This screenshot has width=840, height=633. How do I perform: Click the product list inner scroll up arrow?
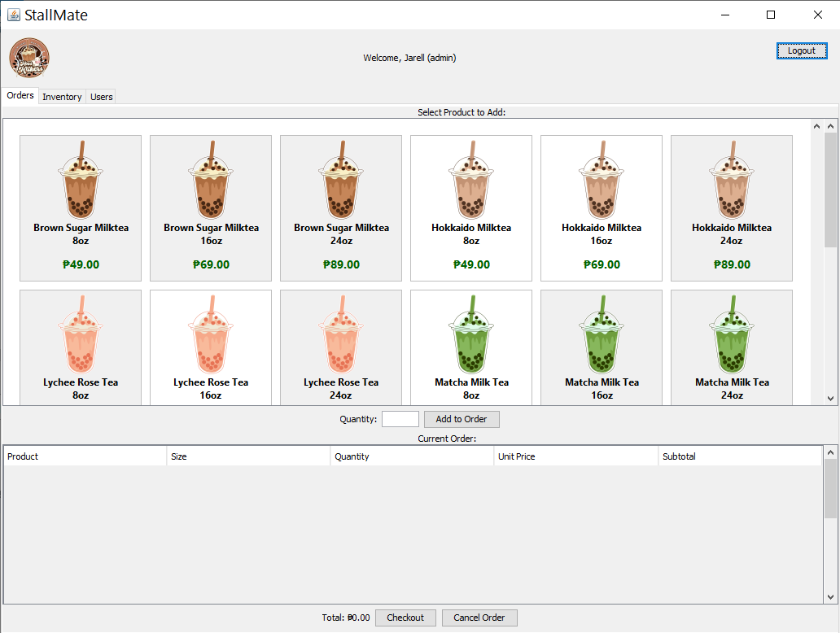click(x=816, y=126)
